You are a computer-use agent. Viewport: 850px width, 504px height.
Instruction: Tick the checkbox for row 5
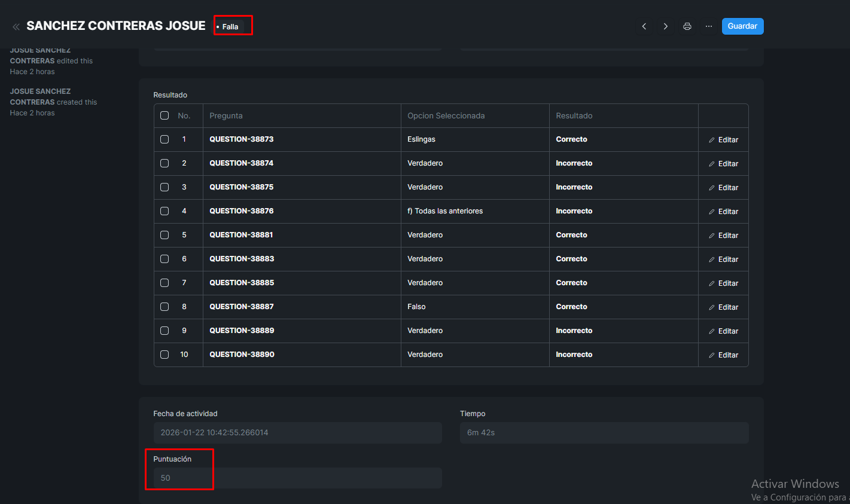click(x=164, y=235)
